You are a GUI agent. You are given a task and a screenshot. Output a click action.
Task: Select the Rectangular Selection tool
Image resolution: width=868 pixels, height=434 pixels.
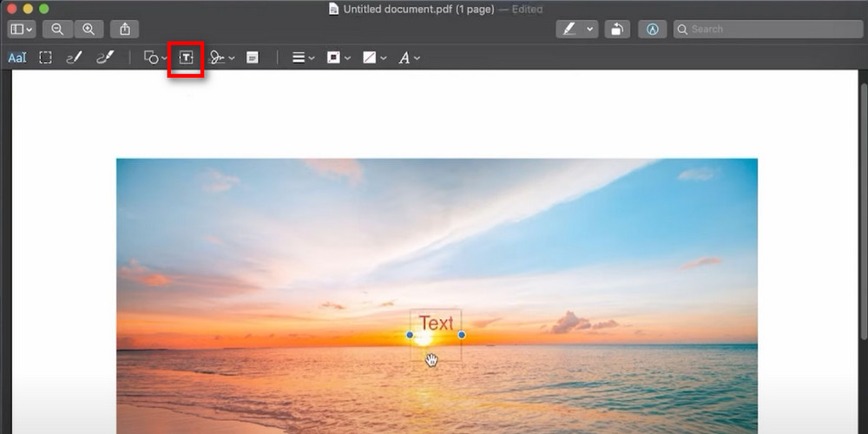(x=45, y=57)
